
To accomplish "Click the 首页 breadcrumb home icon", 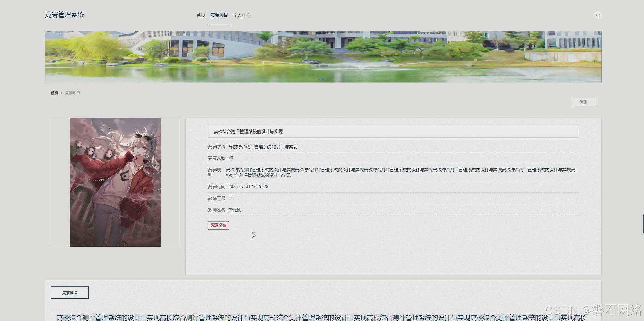I will coord(54,93).
